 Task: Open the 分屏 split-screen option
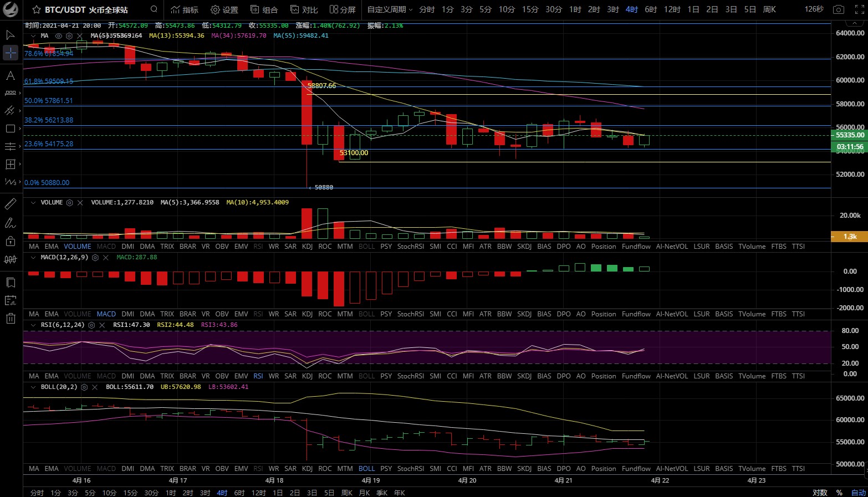[343, 9]
